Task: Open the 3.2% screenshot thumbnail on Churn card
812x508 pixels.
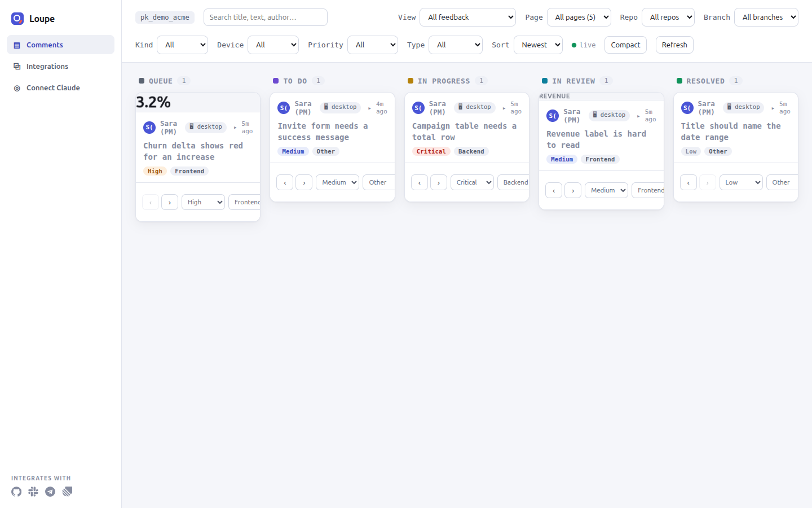Action: (198, 102)
